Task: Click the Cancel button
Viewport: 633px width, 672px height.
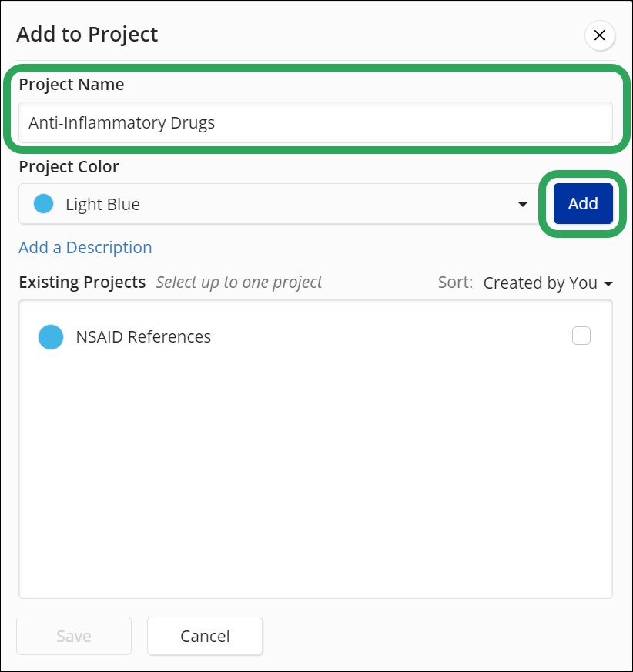Action: point(205,636)
